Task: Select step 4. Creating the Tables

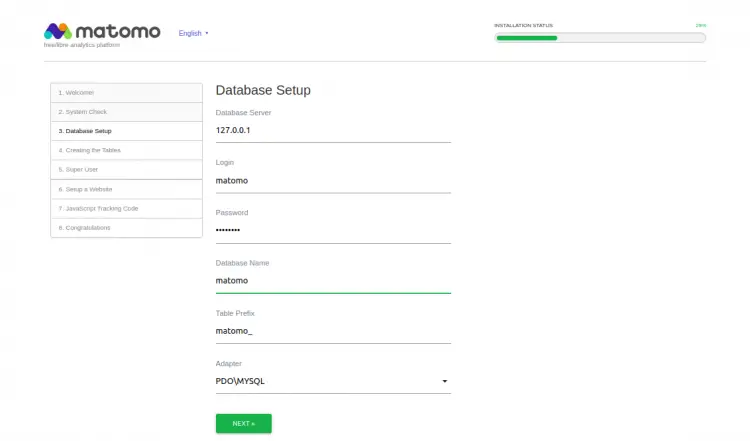Action: tap(126, 150)
